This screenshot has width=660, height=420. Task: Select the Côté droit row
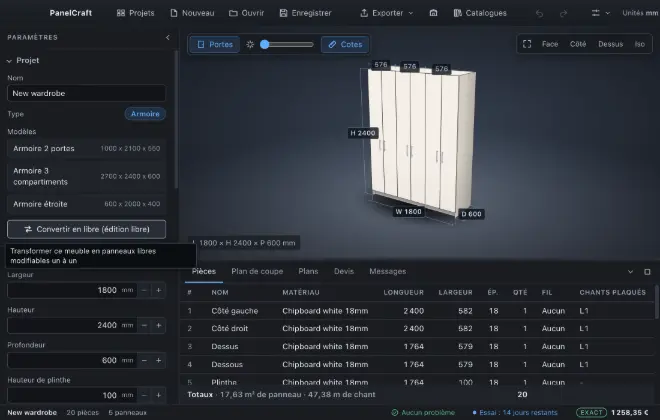click(417, 328)
